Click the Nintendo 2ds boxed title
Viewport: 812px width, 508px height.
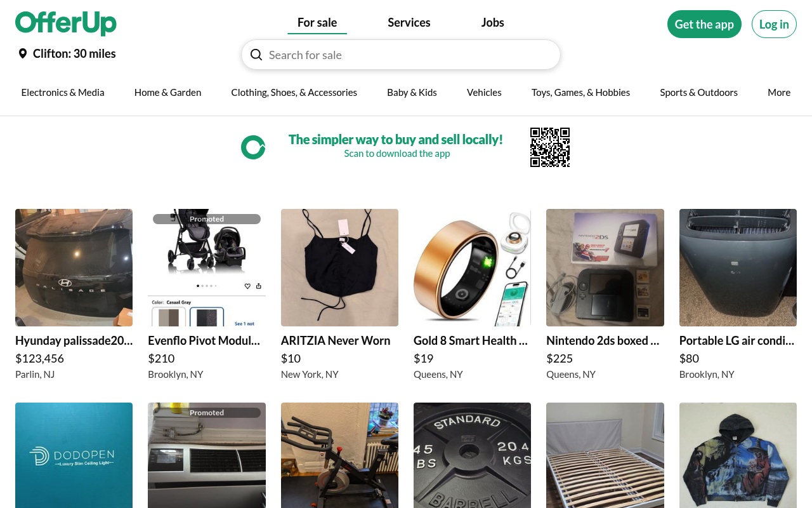click(x=603, y=341)
